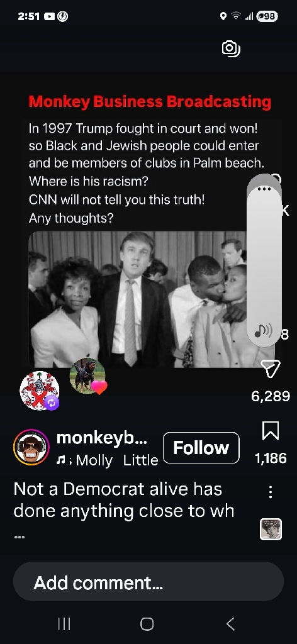Focus the Add comment field
The image size is (297, 644).
pyautogui.click(x=148, y=582)
